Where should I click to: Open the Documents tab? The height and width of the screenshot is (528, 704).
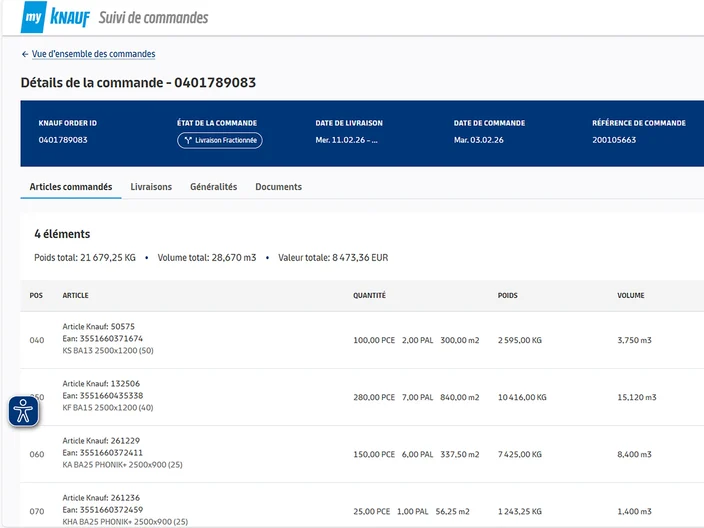pos(278,187)
